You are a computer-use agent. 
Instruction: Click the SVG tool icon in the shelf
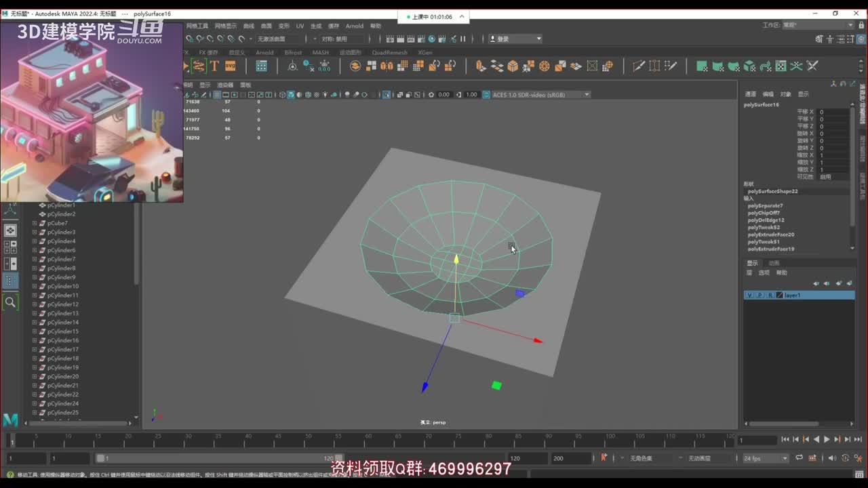[x=231, y=66]
